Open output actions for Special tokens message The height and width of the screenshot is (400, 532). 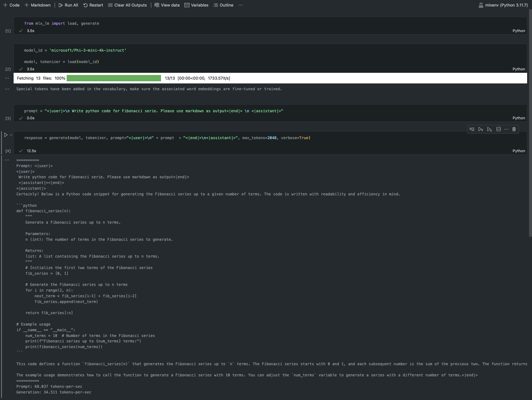click(x=7, y=89)
